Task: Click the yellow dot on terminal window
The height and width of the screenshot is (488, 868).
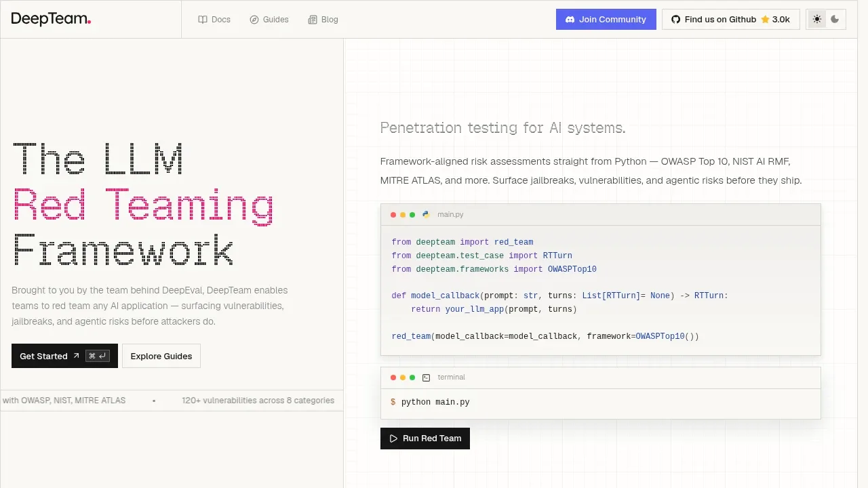Action: [x=403, y=378]
